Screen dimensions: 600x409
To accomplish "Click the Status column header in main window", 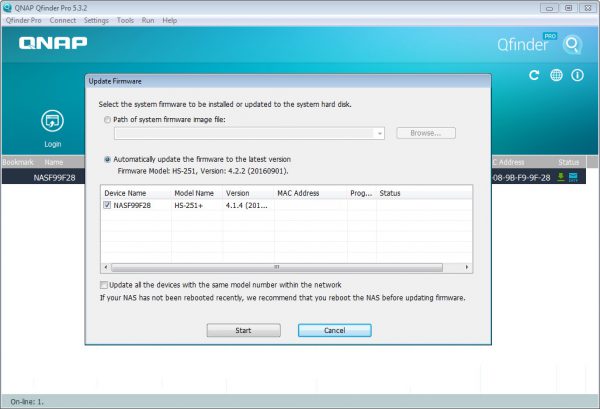I will coord(569,162).
